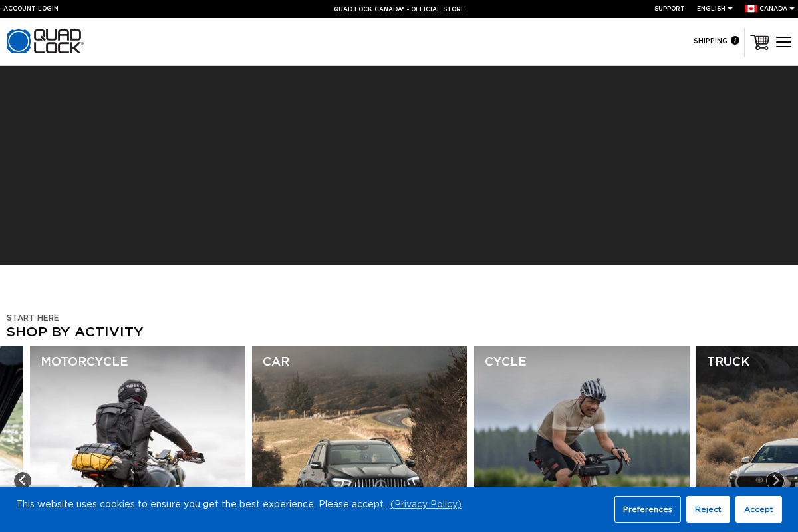Reject all cookies
The image size is (798, 532).
708,509
